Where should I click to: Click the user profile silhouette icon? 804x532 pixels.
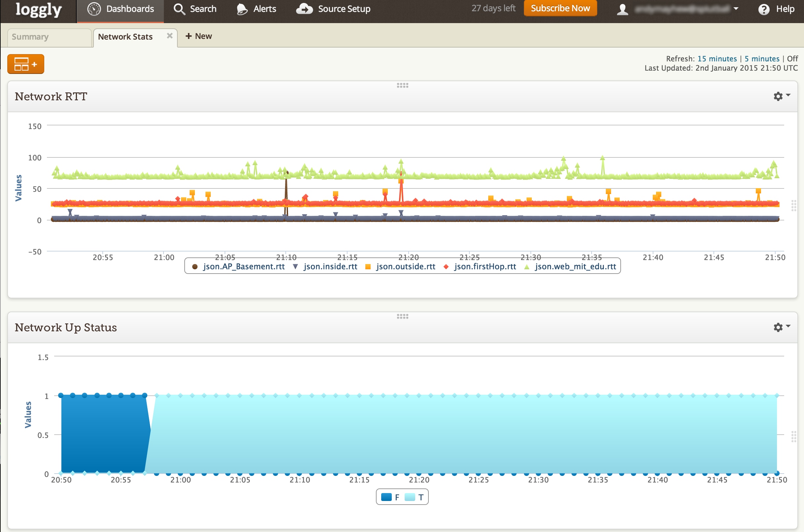[622, 10]
